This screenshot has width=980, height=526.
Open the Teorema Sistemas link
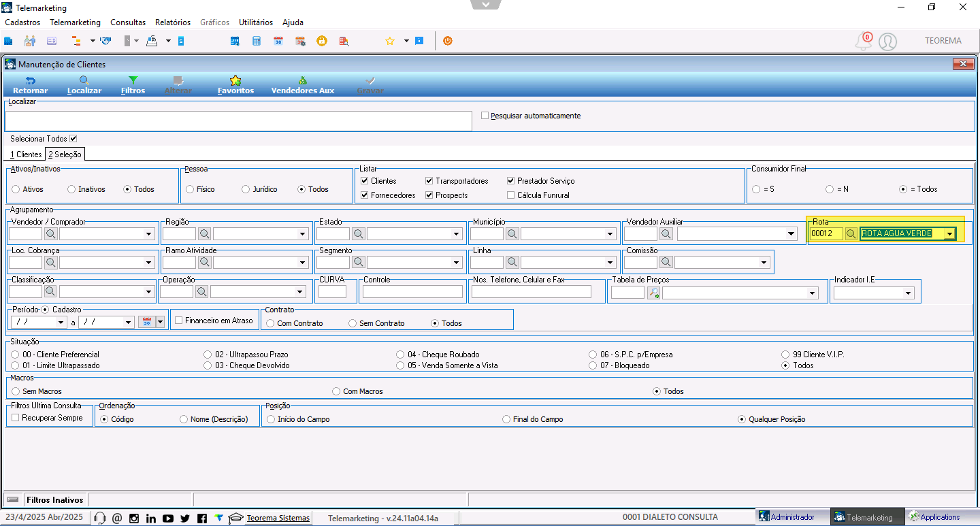[x=278, y=518]
